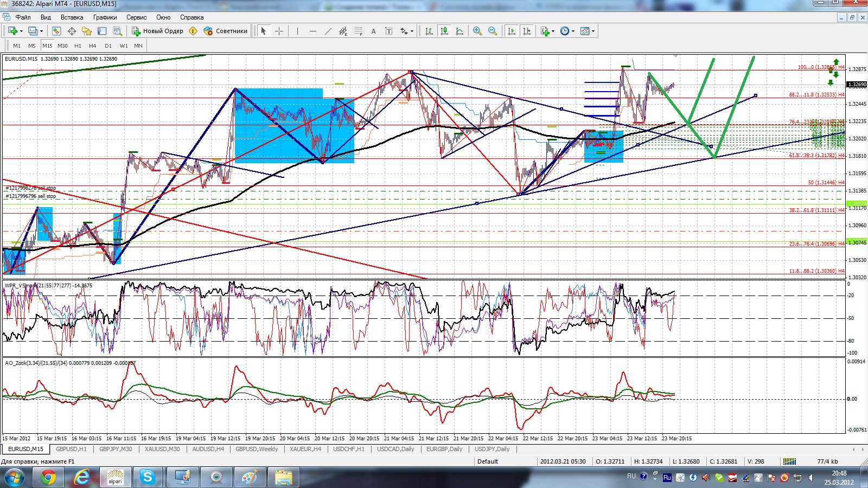Open the chart templates dropdown arrow
868x488 pixels.
pyautogui.click(x=593, y=31)
